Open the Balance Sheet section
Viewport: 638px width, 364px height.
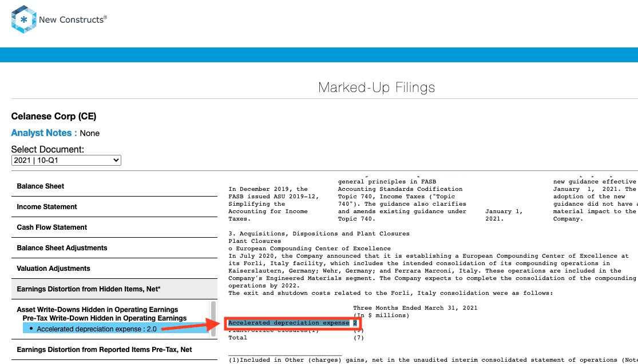click(x=114, y=186)
